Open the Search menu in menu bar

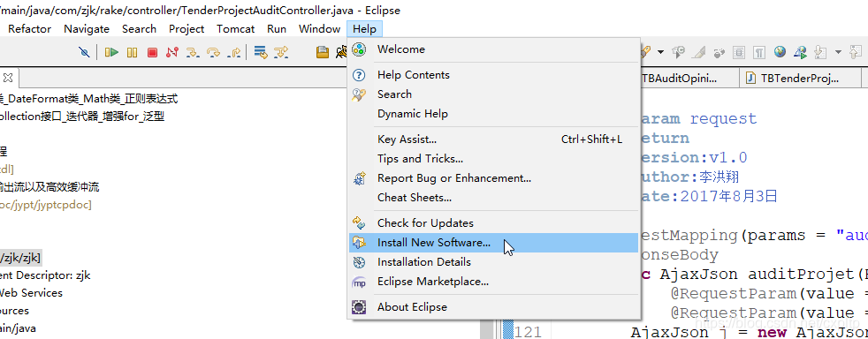(x=139, y=29)
